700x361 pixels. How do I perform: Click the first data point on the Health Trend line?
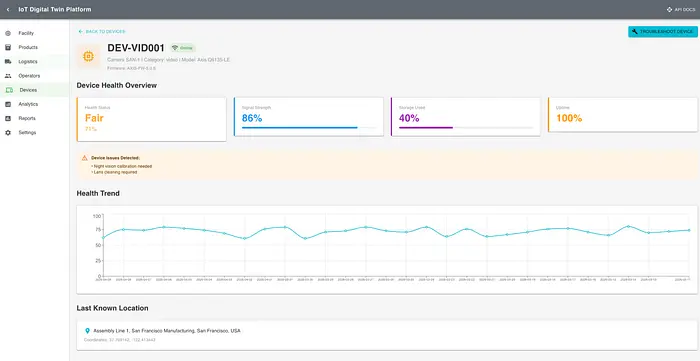[104, 237]
